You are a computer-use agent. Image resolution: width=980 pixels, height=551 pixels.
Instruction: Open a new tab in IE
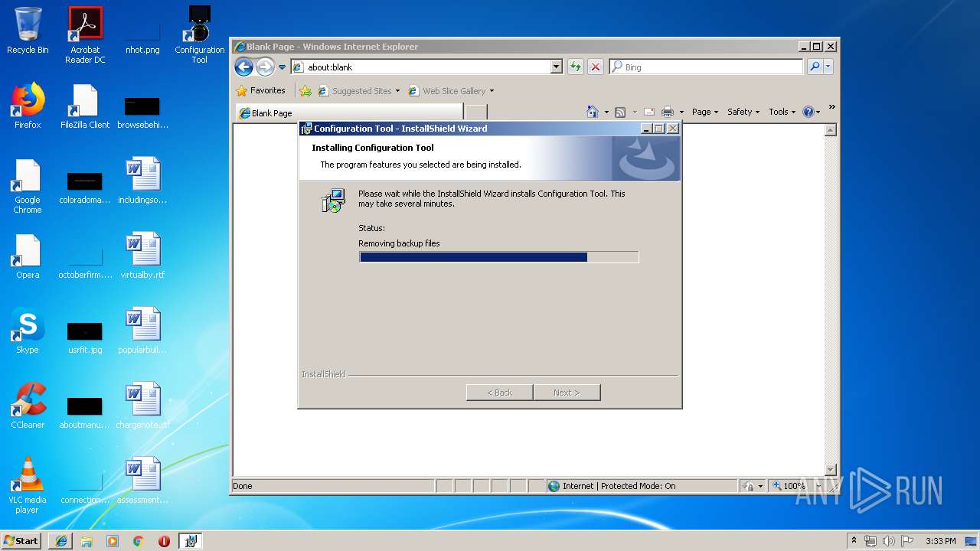[x=475, y=112]
